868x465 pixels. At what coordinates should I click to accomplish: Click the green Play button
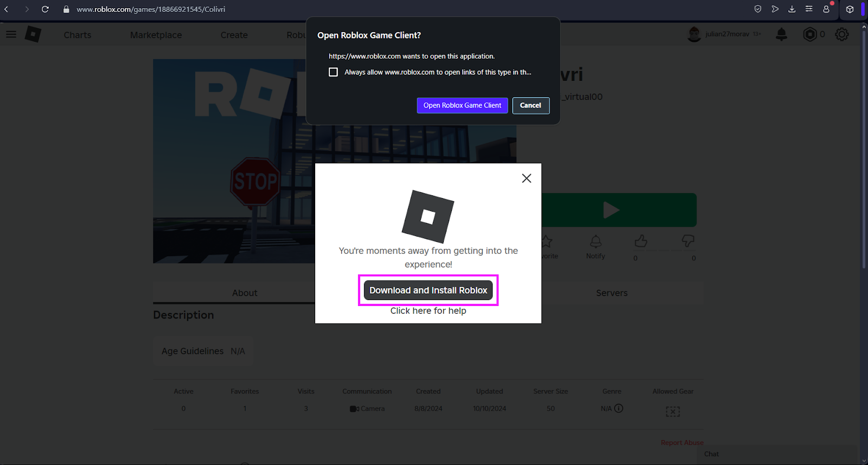[619, 210]
